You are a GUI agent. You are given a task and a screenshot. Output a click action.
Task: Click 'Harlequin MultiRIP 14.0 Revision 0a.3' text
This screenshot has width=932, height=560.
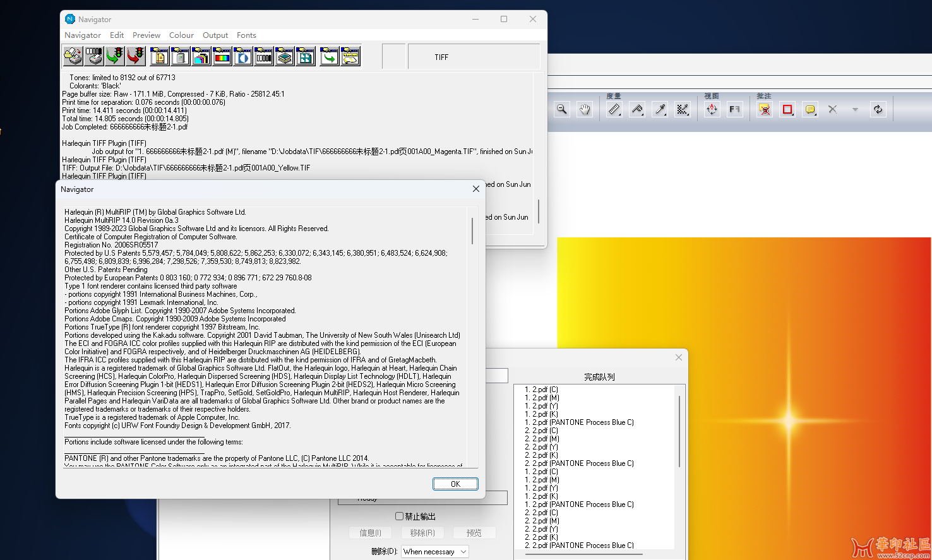tap(121, 220)
